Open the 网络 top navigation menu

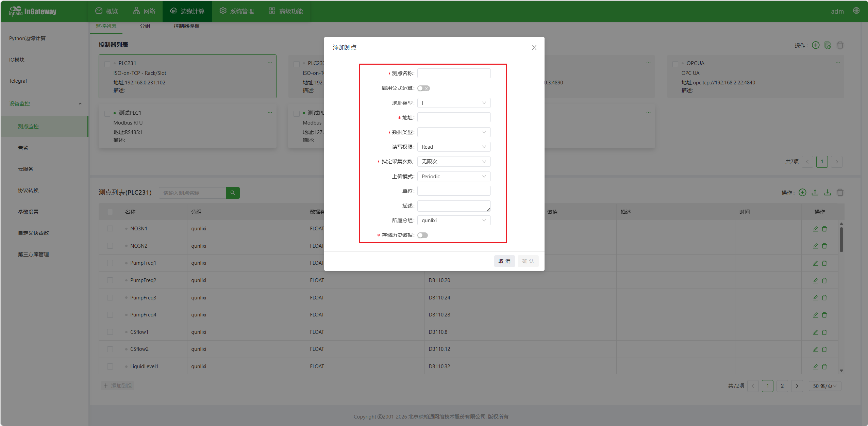[x=144, y=11]
